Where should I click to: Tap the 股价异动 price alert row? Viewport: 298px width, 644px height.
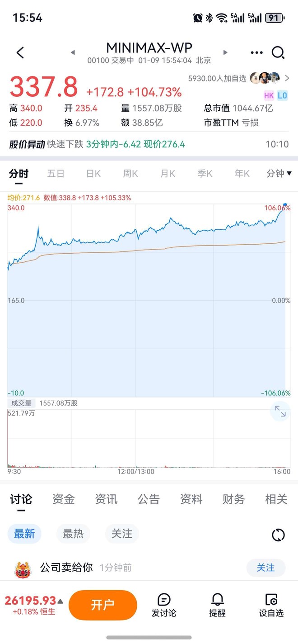(149, 144)
